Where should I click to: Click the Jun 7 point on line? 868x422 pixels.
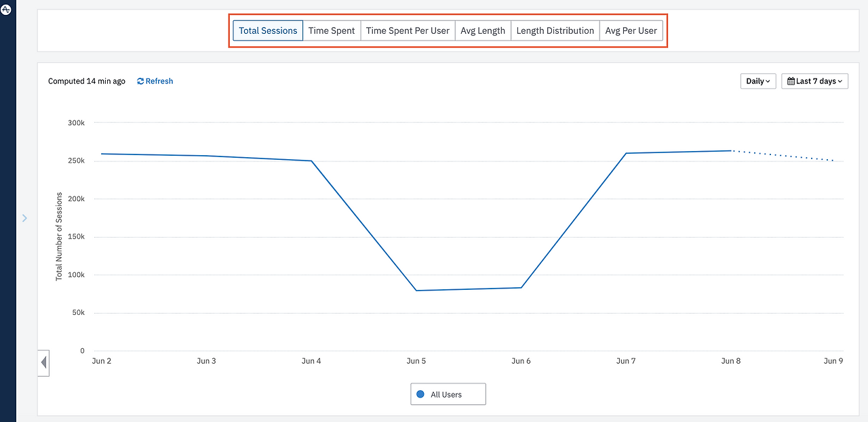626,153
